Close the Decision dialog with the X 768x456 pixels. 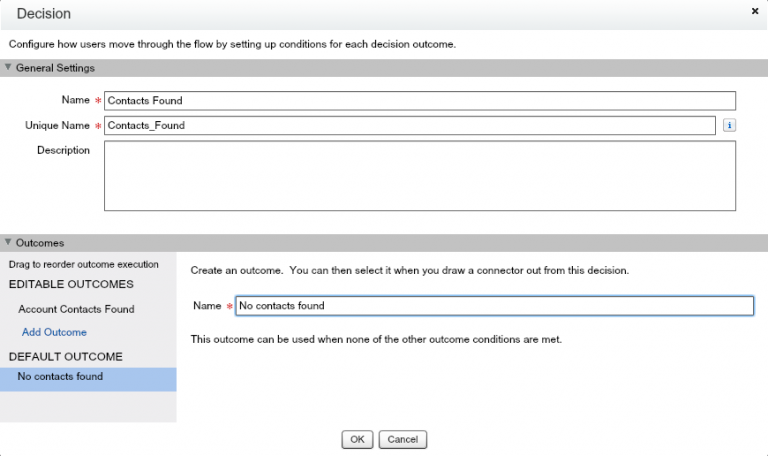point(754,10)
